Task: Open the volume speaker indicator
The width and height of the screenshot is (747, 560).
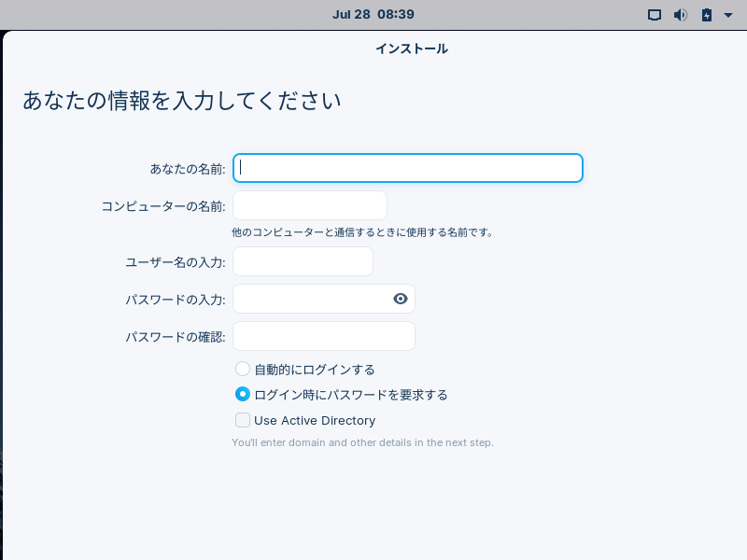Action: pyautogui.click(x=681, y=15)
